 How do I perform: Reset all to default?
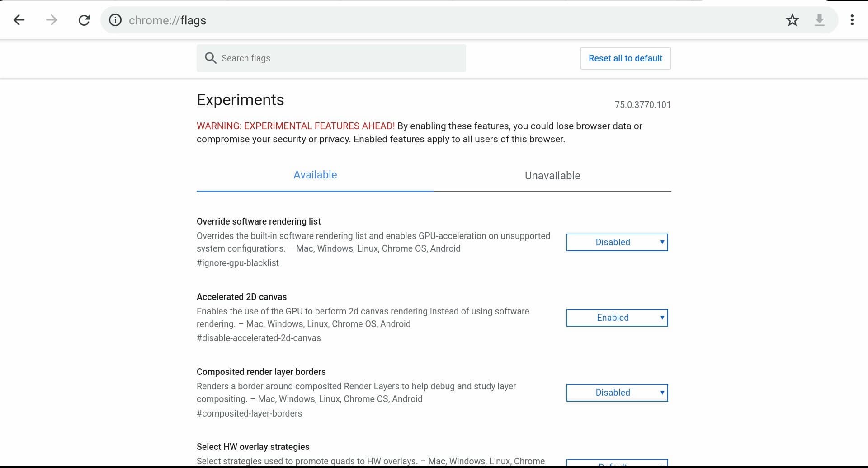tap(625, 58)
